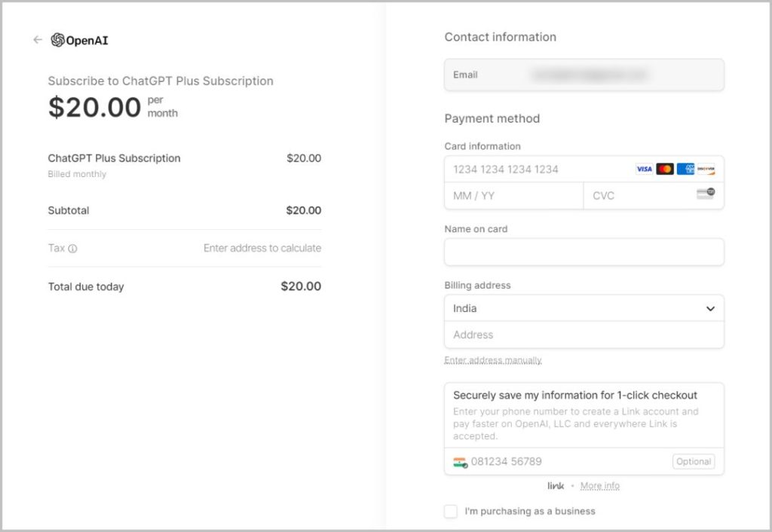The height and width of the screenshot is (532, 772).
Task: Click the OpenAI logo icon
Action: click(57, 40)
